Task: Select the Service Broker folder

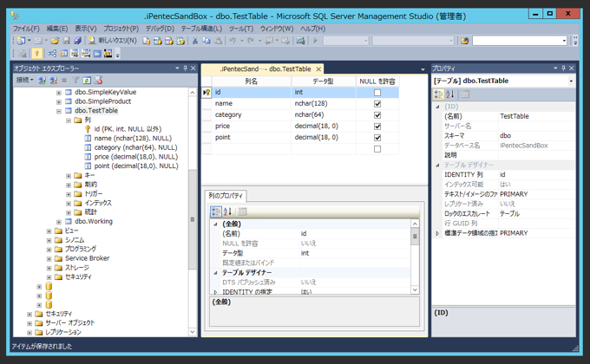Action: 87,258
